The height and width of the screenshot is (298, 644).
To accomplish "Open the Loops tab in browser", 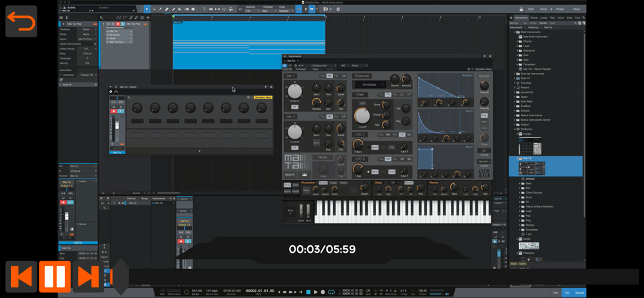I will (544, 17).
